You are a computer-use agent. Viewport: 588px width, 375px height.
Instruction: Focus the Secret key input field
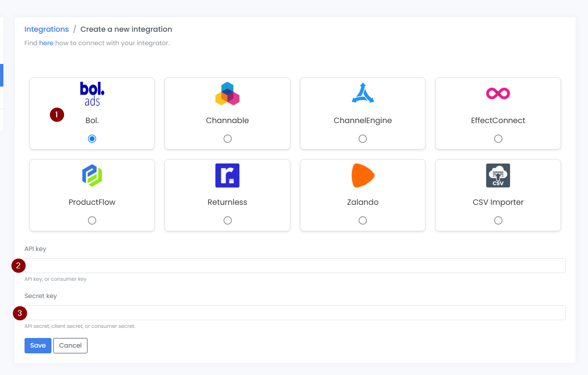[x=295, y=312]
